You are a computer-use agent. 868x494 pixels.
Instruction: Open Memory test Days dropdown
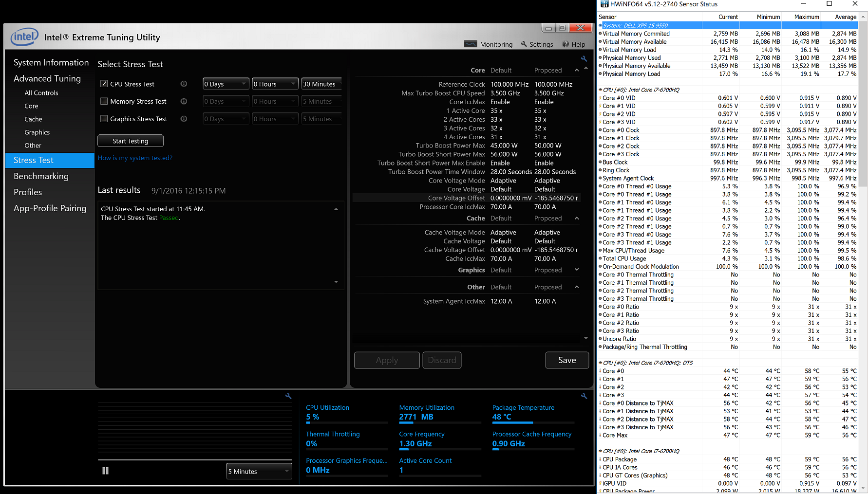tap(226, 101)
